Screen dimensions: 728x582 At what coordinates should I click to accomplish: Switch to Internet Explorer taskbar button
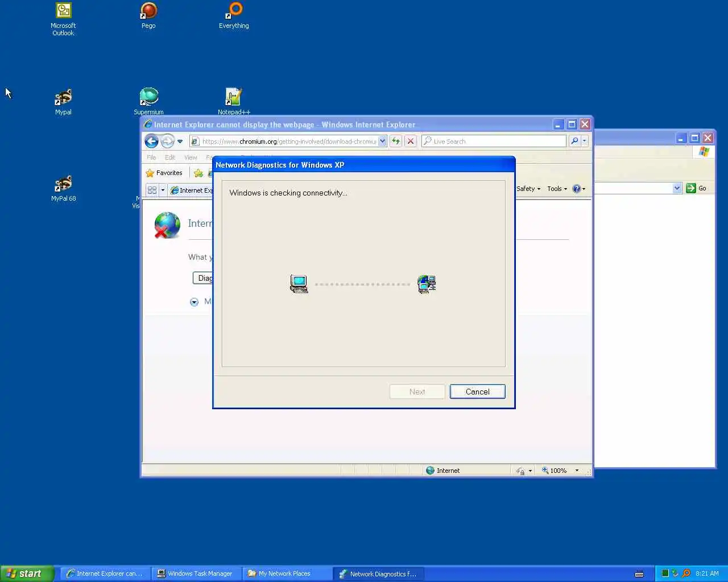[105, 573]
